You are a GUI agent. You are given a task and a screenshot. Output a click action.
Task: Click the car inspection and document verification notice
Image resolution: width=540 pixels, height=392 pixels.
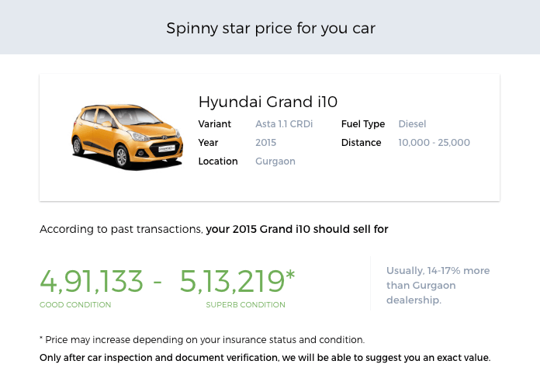coord(265,358)
